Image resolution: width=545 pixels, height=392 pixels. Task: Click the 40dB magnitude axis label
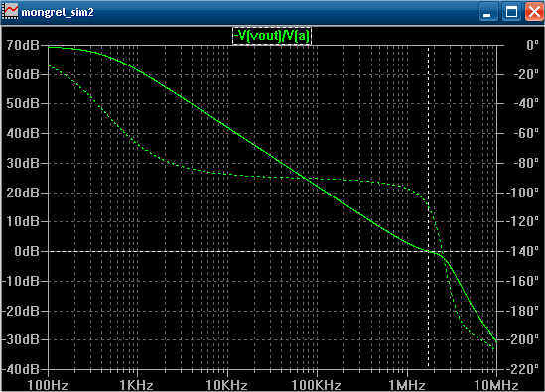pyautogui.click(x=23, y=133)
